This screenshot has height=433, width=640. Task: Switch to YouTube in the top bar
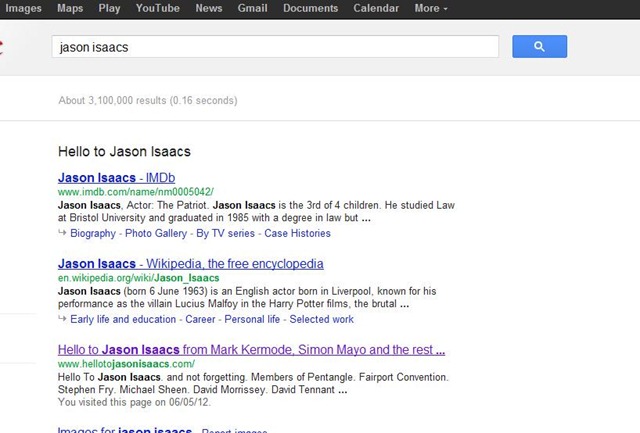tap(157, 8)
